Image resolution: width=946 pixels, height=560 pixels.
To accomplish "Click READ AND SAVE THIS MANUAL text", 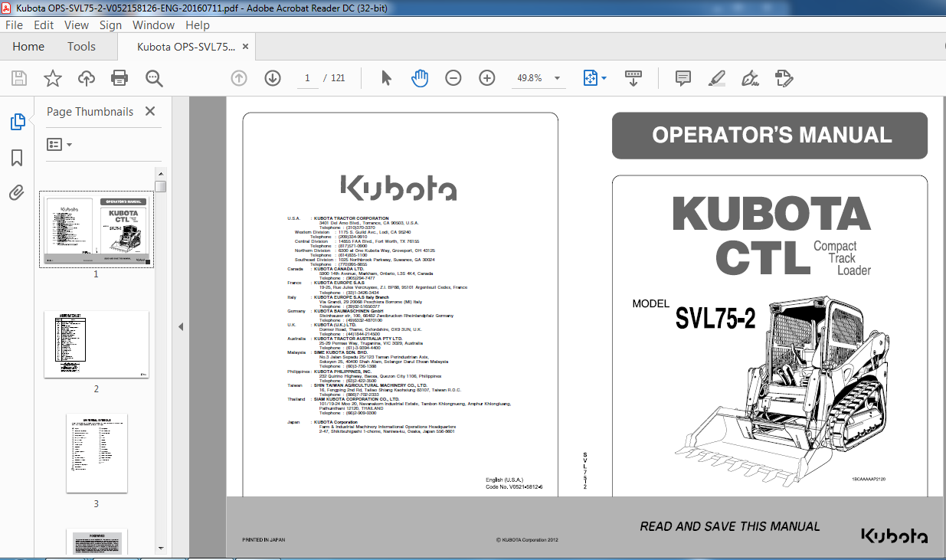I will tap(730, 526).
